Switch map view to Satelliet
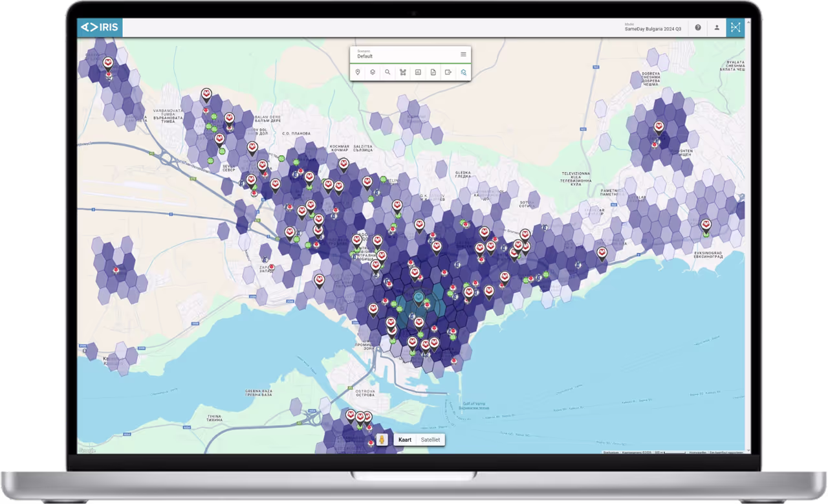Screen dimensions: 828x504 (430, 440)
